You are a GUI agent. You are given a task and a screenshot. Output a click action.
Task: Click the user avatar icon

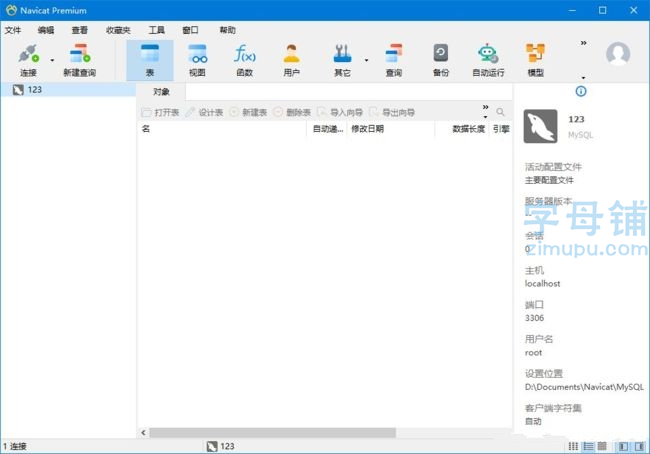(618, 54)
